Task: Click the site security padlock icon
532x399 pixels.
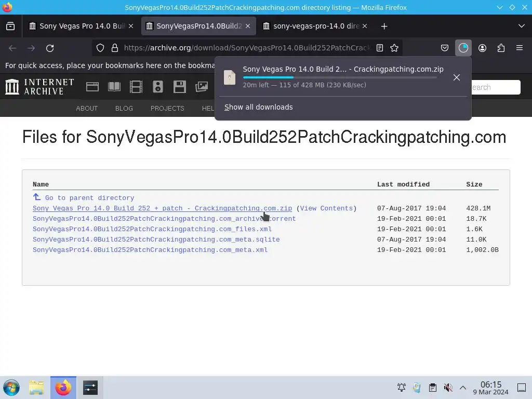Action: [x=115, y=48]
